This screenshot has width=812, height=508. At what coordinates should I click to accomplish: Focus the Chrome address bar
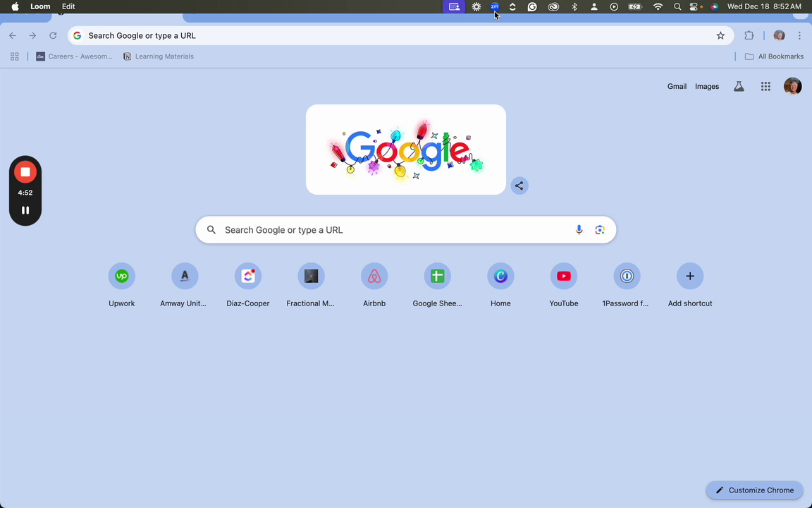(401, 36)
